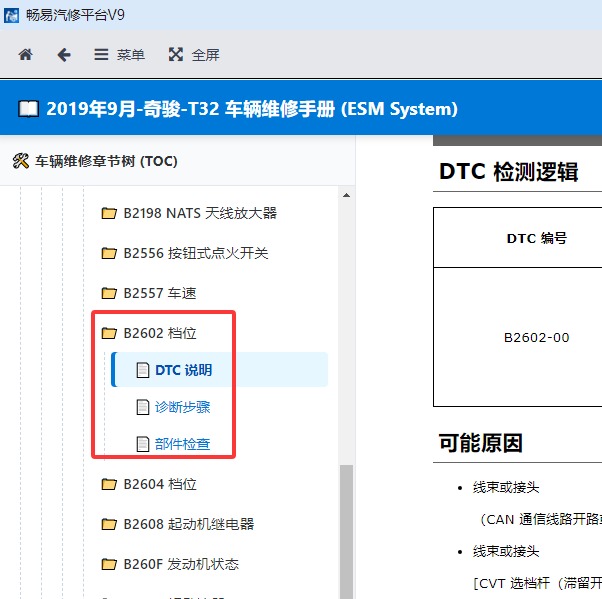The image size is (602, 599).
Task: Click the wrench tools TOC icon
Action: tap(21, 161)
